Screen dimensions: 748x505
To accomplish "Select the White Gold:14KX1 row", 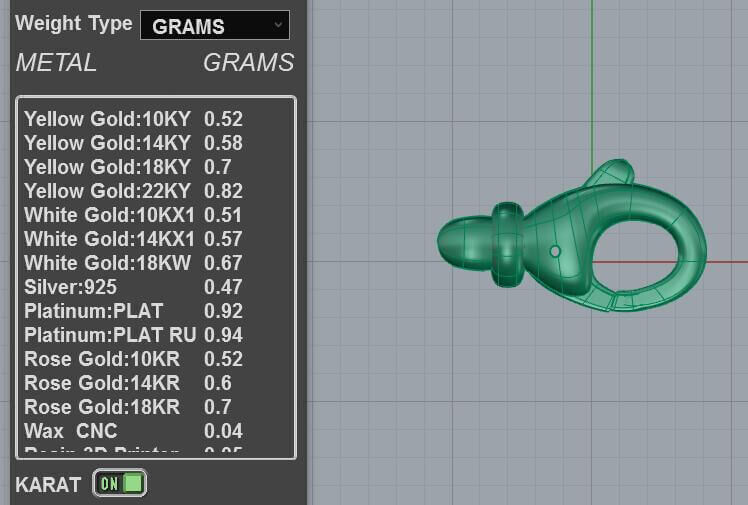I will point(134,239).
